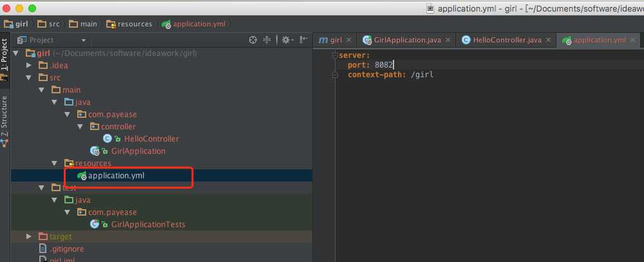The image size is (644, 262).
Task: Click the girl breadcrumb
Action: [x=17, y=24]
